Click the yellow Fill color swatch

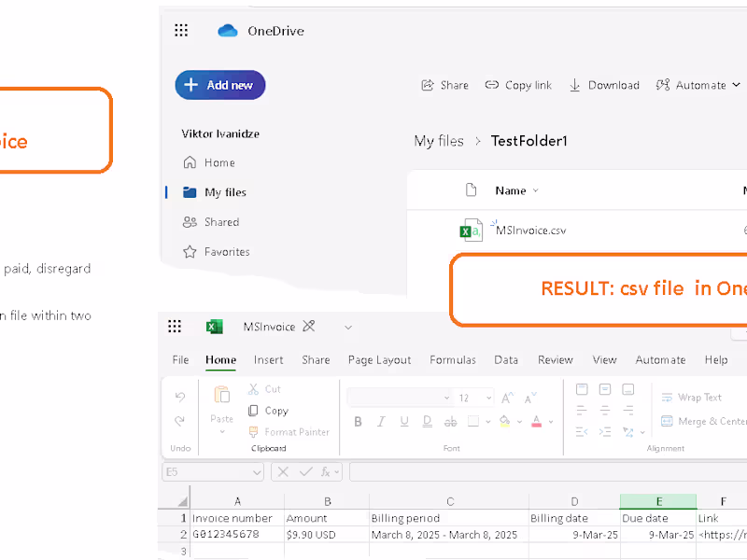point(505,421)
